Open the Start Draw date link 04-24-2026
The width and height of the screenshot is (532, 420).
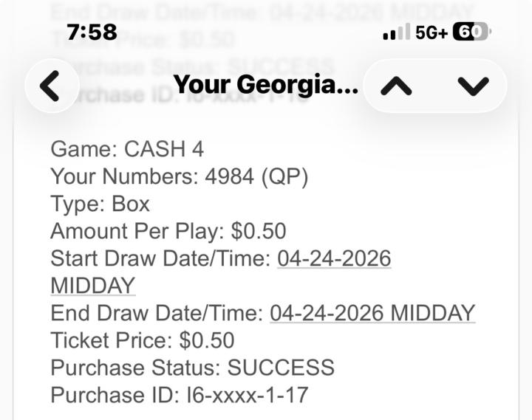coord(334,258)
